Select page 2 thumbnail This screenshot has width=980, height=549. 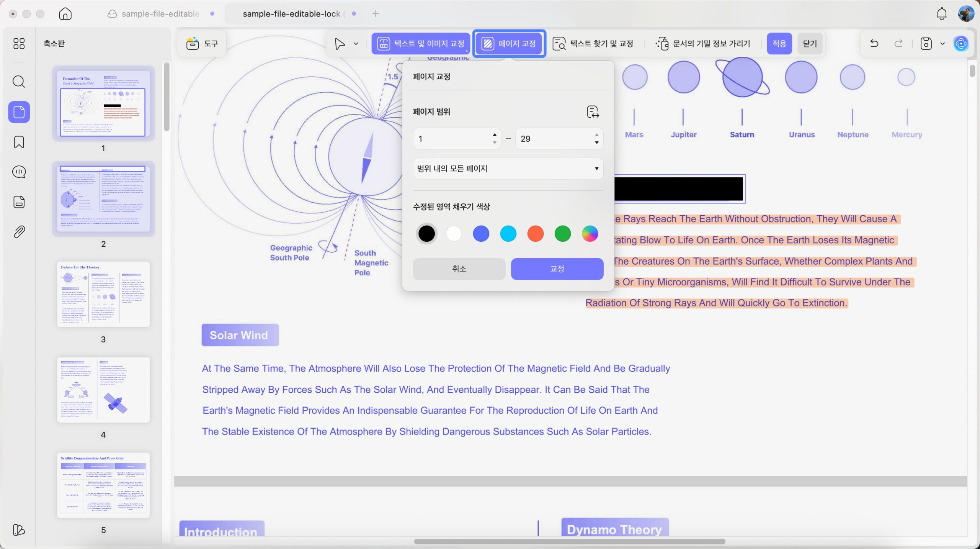pyautogui.click(x=103, y=199)
